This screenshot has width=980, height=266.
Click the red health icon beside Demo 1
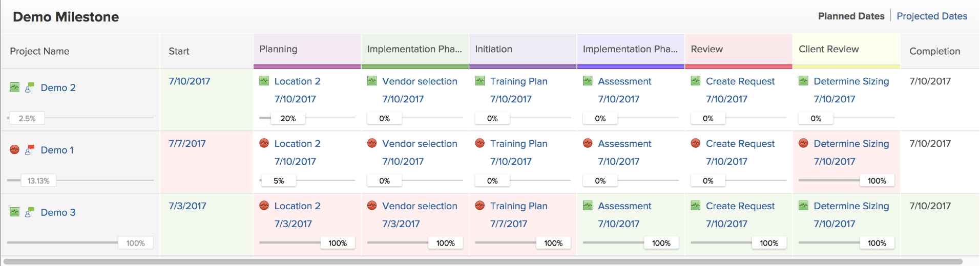[x=14, y=149]
